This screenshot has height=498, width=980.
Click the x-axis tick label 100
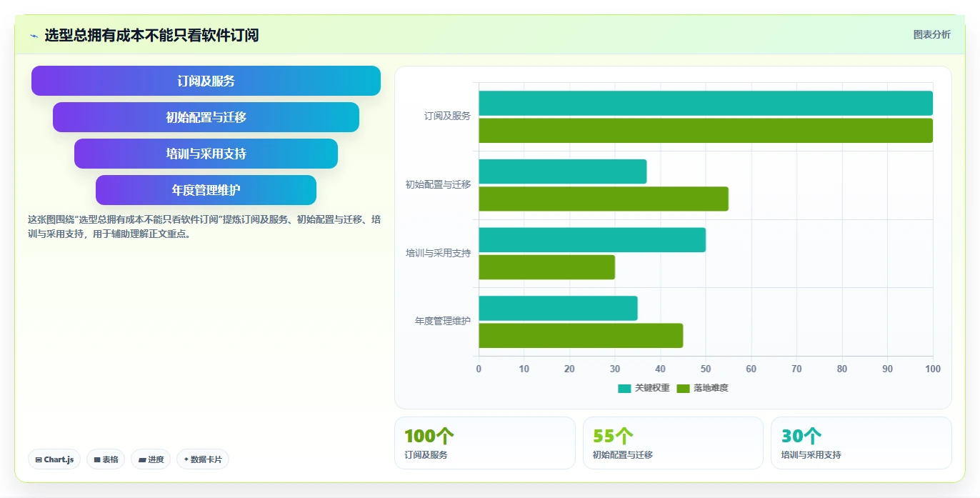[x=933, y=369]
